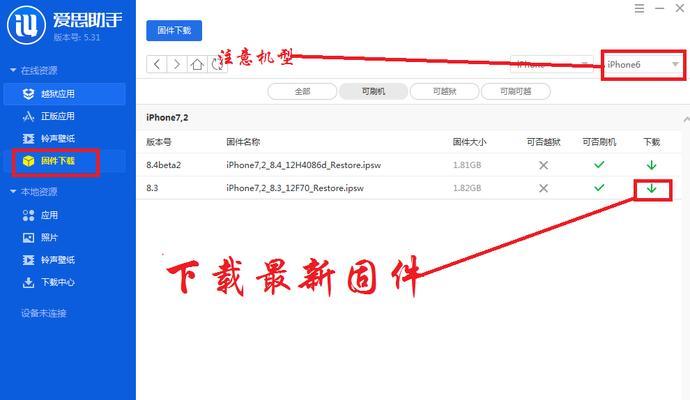Select iPhone7,2_8.4_12H4086d_Restore.ipsw file name

pyautogui.click(x=304, y=165)
